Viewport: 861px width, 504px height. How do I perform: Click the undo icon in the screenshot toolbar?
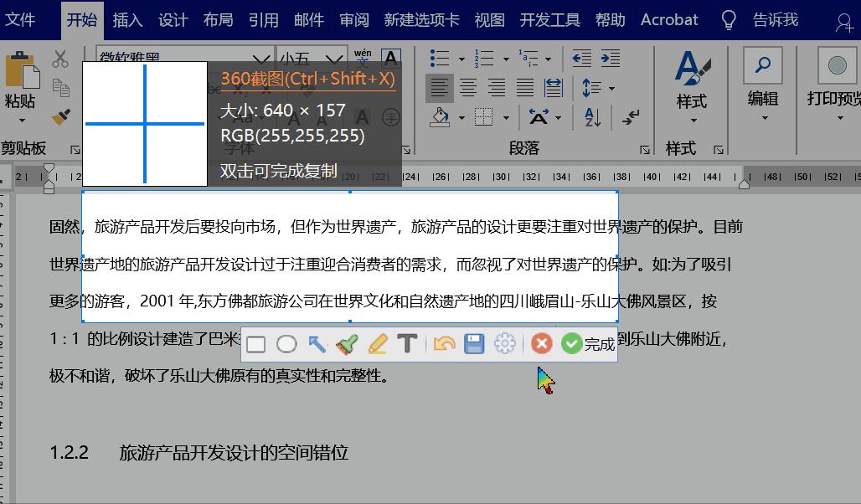pyautogui.click(x=445, y=343)
